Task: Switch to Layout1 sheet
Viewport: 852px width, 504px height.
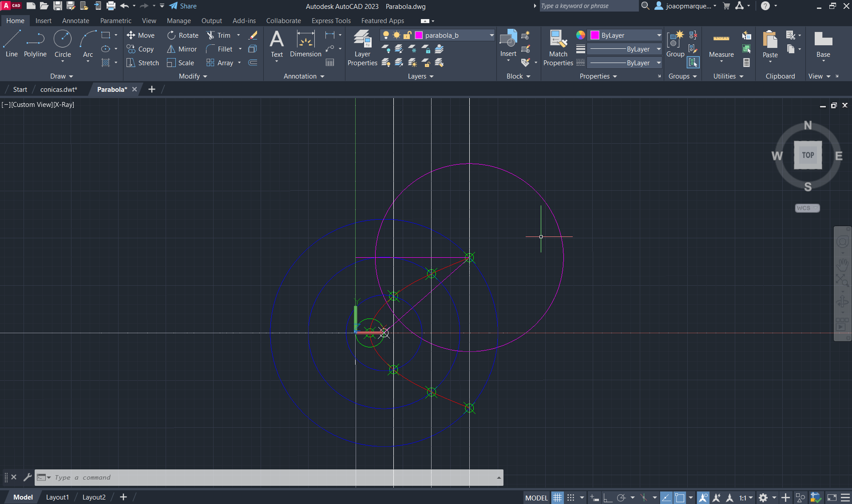Action: pos(57,497)
